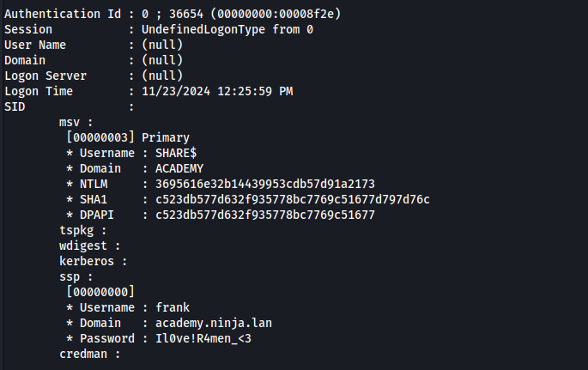Click the ACADEMY domain value
This screenshot has width=588, height=370.
click(180, 168)
